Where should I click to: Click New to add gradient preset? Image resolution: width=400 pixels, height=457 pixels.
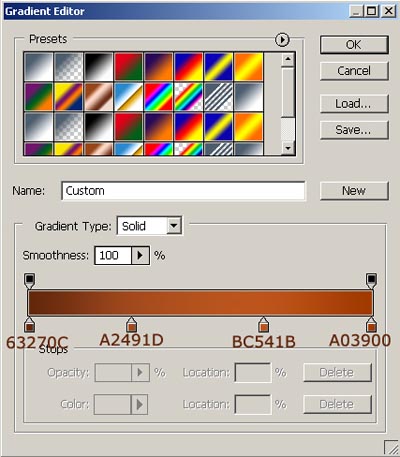(354, 191)
